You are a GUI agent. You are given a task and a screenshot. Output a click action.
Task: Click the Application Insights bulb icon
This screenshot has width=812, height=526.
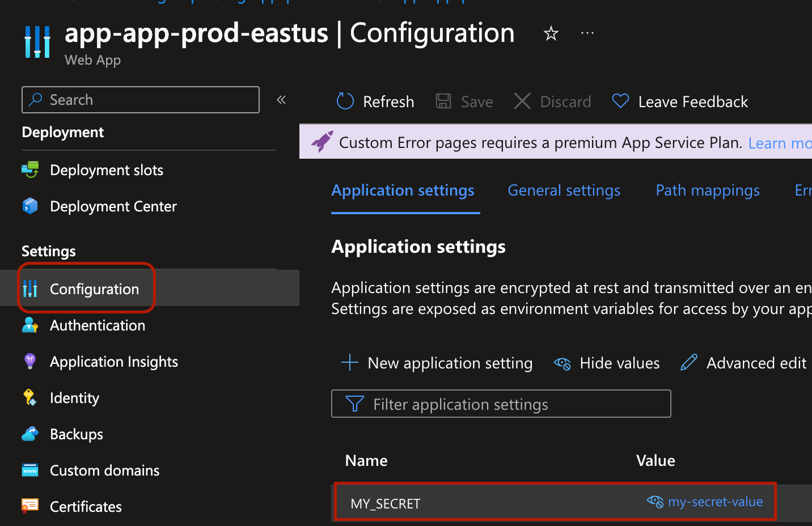click(x=30, y=361)
